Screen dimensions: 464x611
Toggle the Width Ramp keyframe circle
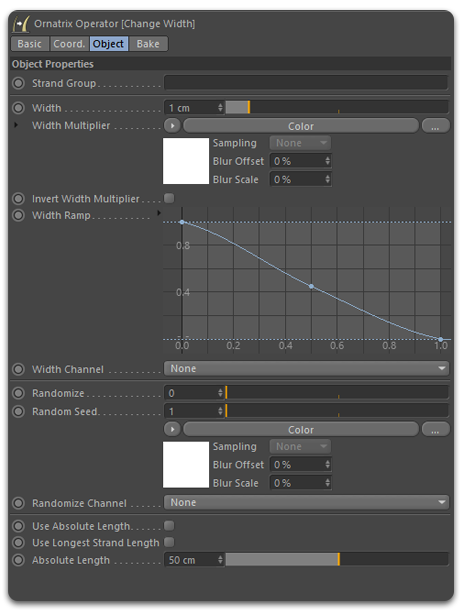coord(18,215)
